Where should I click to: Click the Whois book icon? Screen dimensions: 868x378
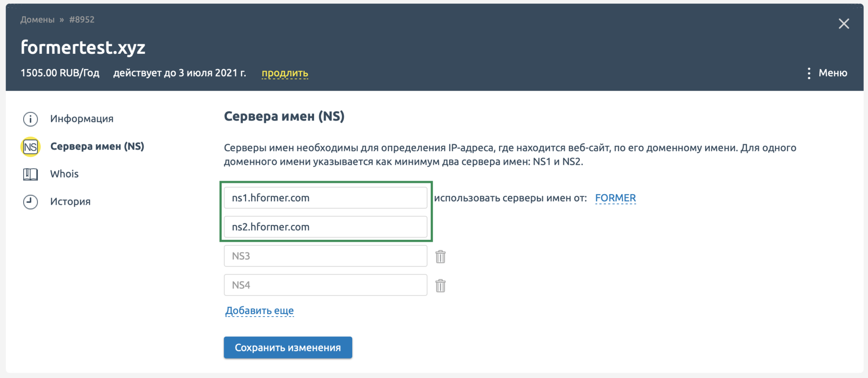coord(30,174)
